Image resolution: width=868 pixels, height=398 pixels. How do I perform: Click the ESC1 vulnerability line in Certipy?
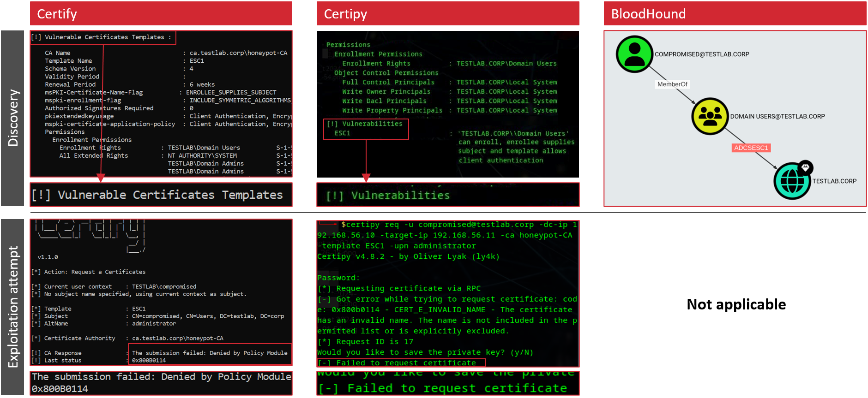click(342, 133)
